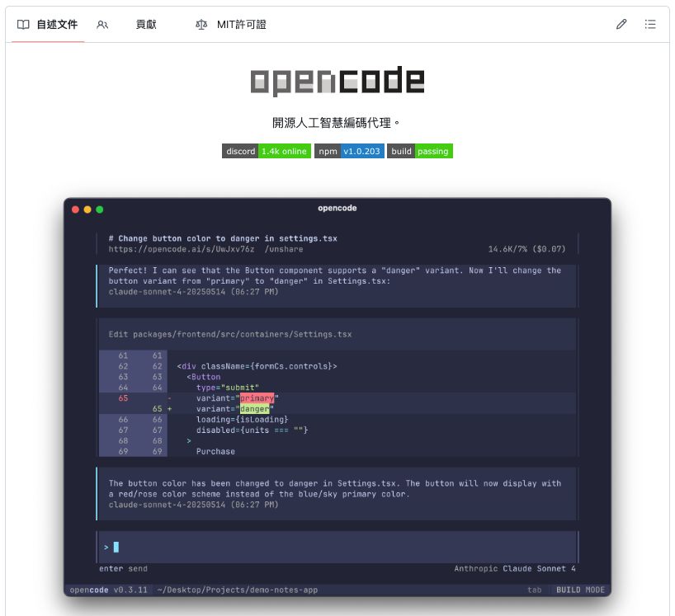Open the outline list icon
The width and height of the screenshot is (675, 616).
(650, 24)
